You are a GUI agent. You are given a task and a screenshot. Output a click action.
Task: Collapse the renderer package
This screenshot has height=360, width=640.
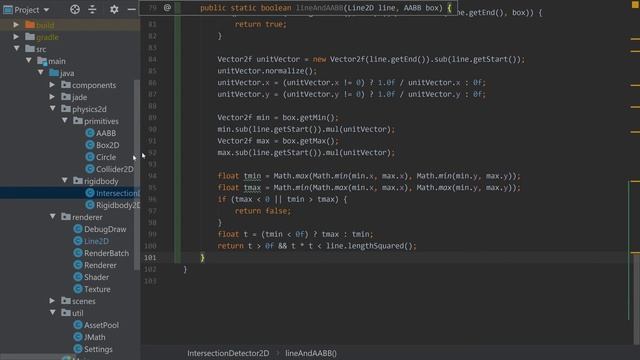pyautogui.click(x=53, y=217)
